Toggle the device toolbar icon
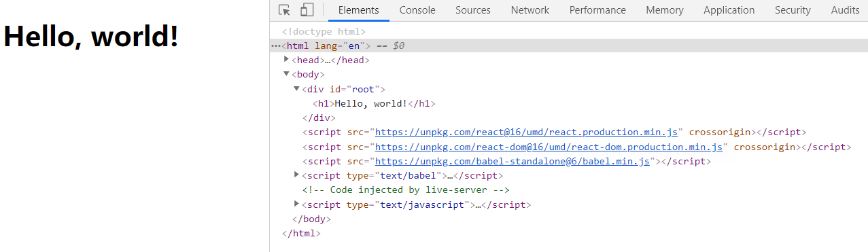 point(307,10)
